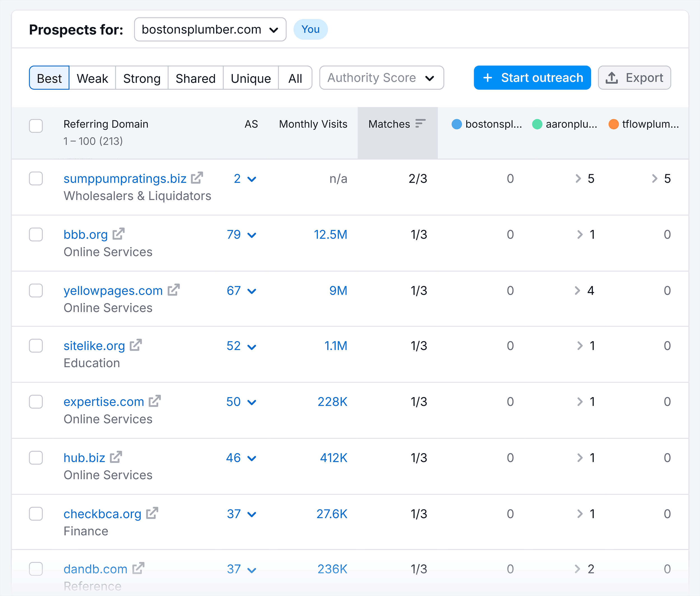Open external link icon for dandb.com
The width and height of the screenshot is (700, 596).
tap(138, 568)
